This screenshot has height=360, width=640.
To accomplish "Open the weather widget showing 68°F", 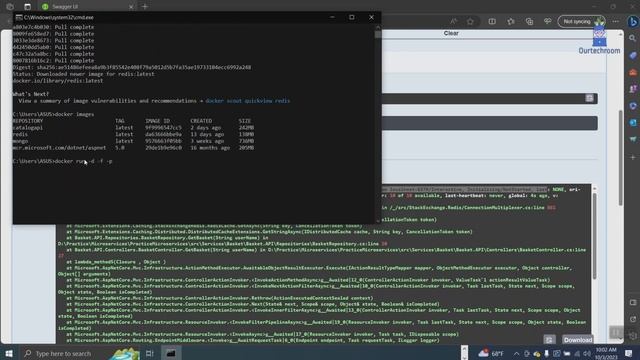I will pyautogui.click(x=491, y=353).
